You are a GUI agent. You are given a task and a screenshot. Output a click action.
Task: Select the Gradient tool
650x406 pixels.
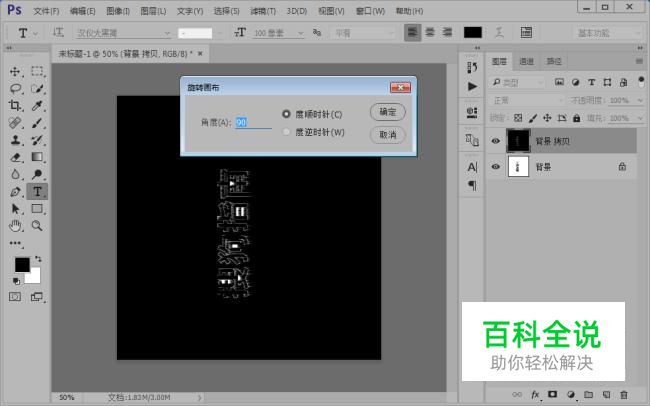37,157
